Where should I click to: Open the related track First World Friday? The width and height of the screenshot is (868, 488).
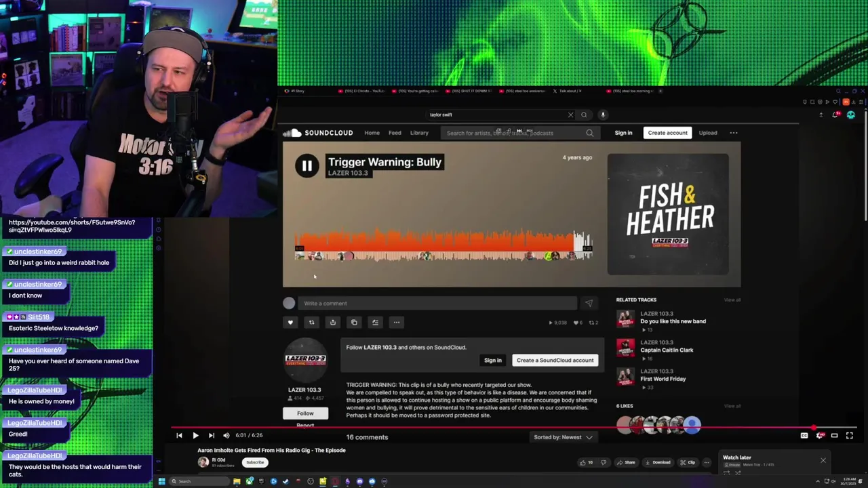point(663,379)
